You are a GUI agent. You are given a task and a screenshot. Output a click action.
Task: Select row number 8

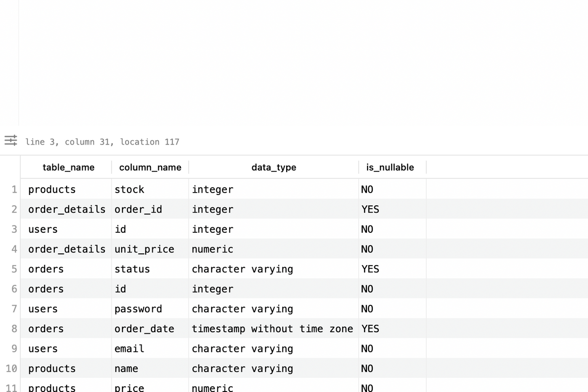click(14, 329)
